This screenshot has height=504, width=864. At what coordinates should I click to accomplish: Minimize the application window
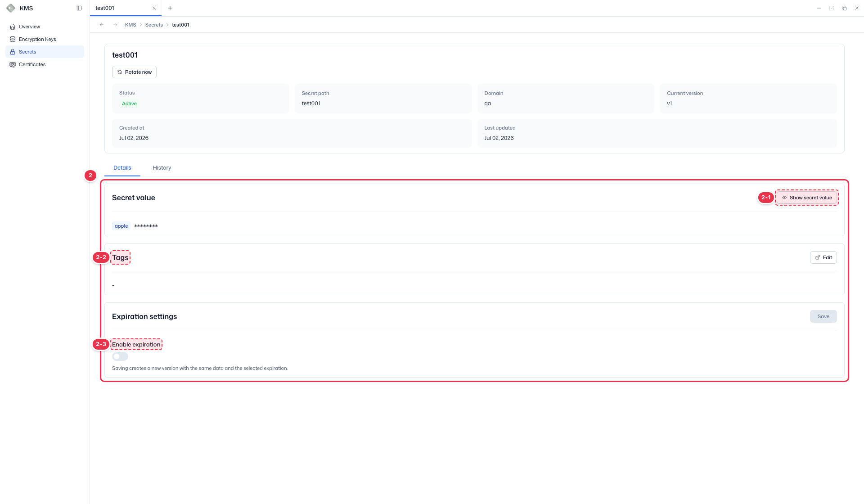tap(819, 8)
